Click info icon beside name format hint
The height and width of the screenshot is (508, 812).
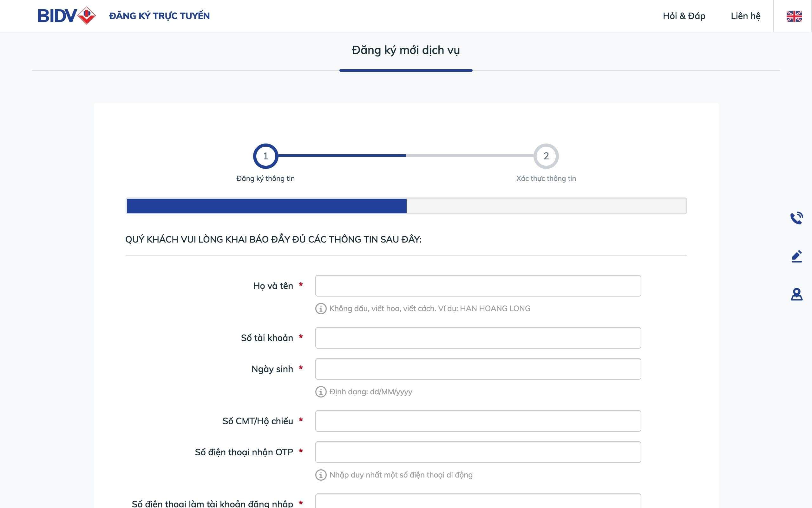coord(321,308)
